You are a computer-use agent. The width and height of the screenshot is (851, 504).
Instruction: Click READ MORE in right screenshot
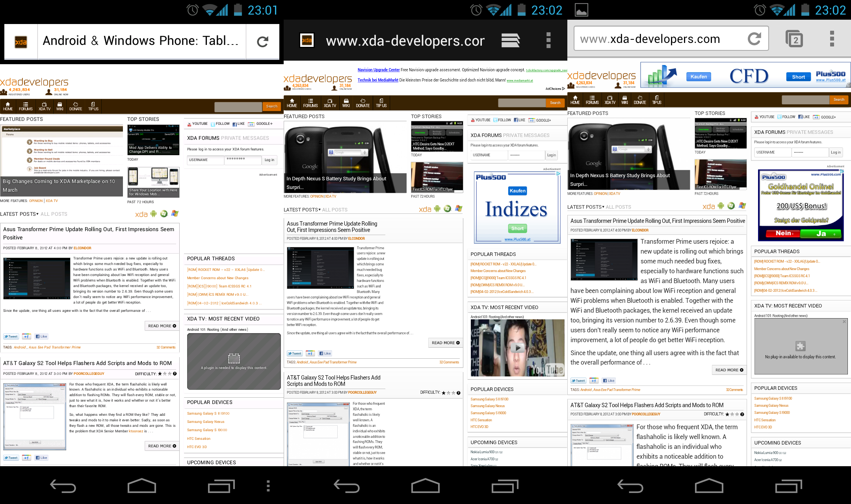pos(729,370)
